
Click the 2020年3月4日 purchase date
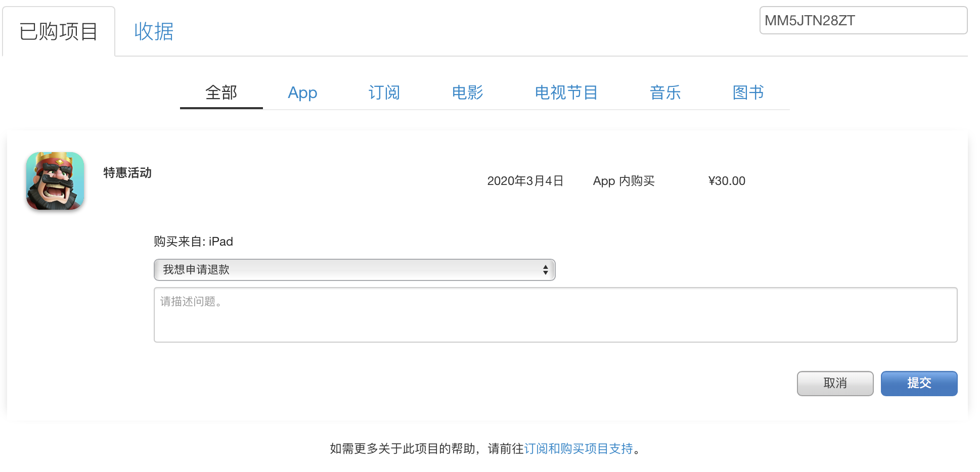[525, 181]
